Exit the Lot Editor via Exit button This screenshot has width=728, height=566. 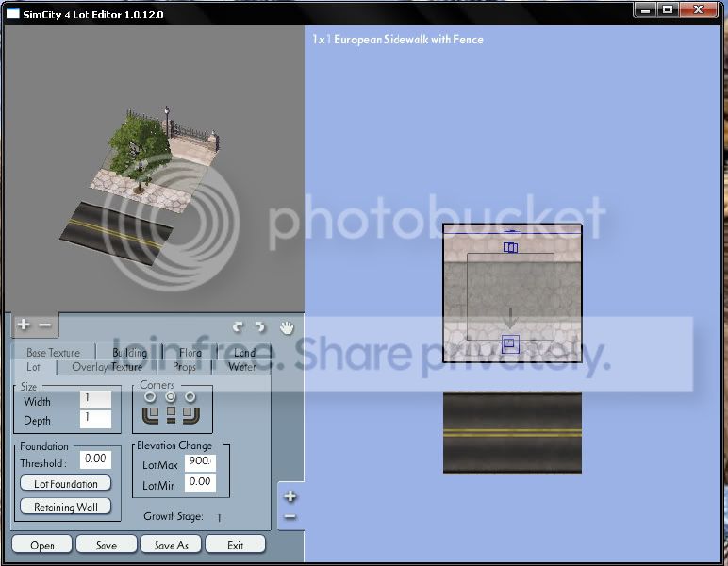[236, 544]
